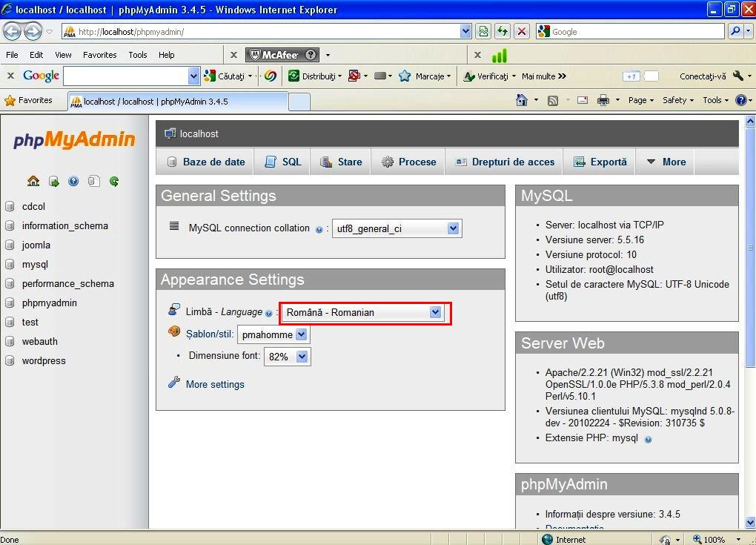Click the log out icon in sidebar

click(x=53, y=182)
